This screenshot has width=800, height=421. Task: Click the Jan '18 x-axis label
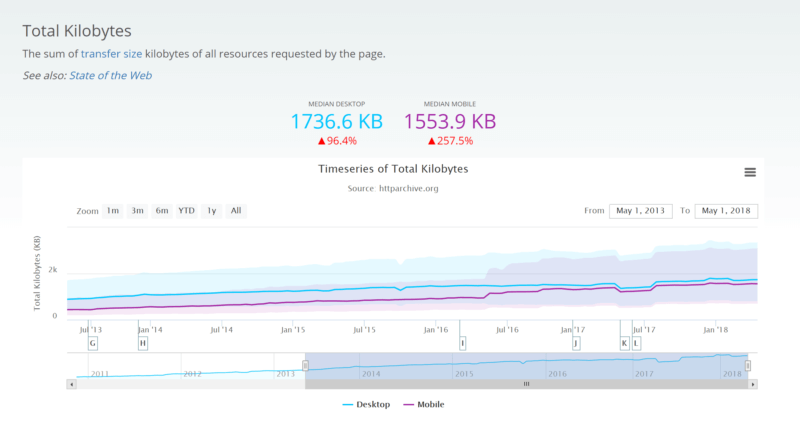[x=715, y=330]
